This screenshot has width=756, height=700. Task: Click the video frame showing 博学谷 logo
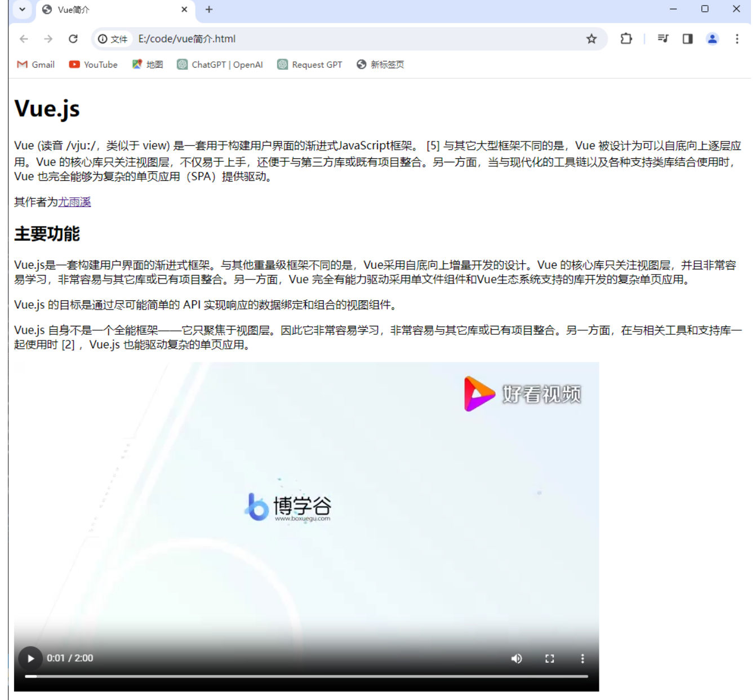(x=306, y=527)
